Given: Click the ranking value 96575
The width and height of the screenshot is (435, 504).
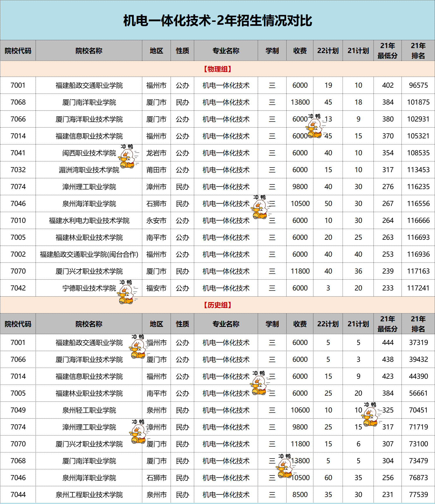Looking at the screenshot, I should point(418,85).
